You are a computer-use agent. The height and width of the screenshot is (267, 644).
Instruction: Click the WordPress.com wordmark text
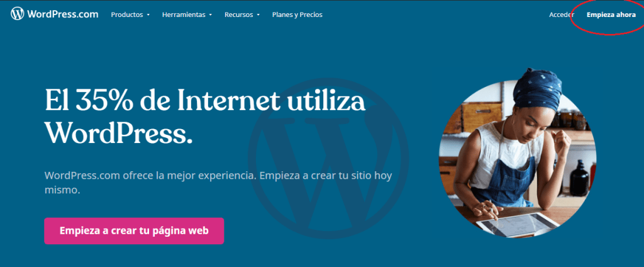(63, 14)
